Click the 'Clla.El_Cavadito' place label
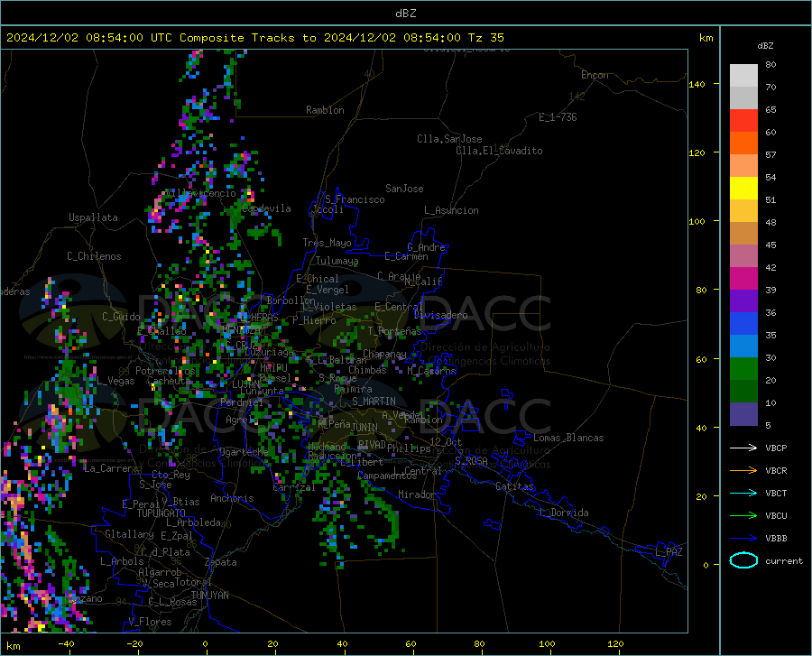812x656 pixels. click(499, 151)
